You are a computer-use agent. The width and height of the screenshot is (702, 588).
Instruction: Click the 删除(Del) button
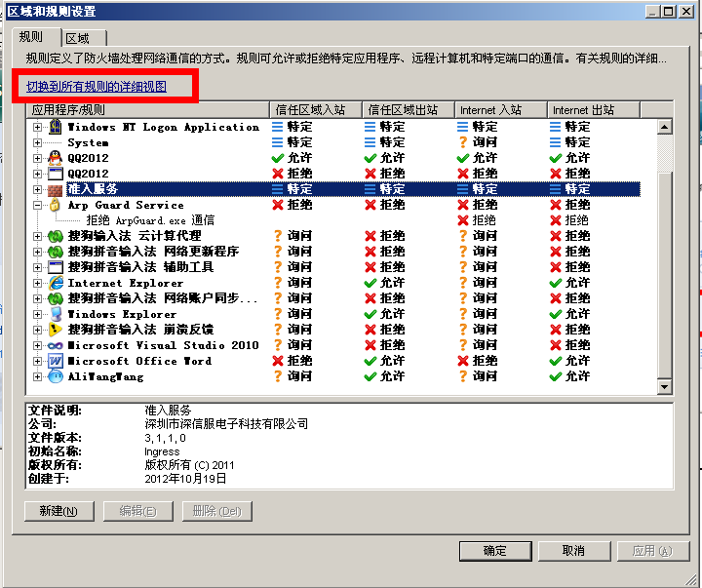coord(217,511)
